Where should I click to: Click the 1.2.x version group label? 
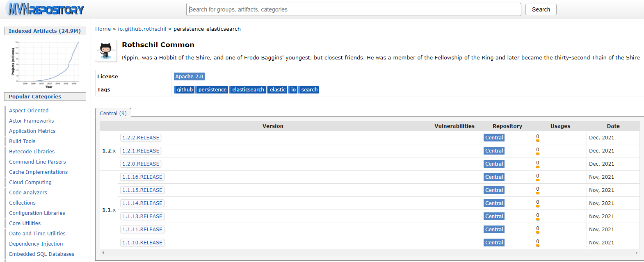(109, 151)
